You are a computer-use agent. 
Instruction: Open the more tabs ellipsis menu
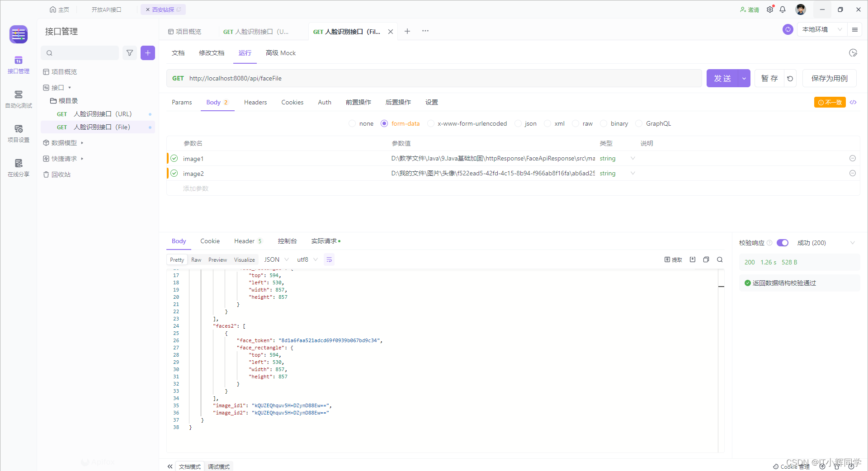425,31
